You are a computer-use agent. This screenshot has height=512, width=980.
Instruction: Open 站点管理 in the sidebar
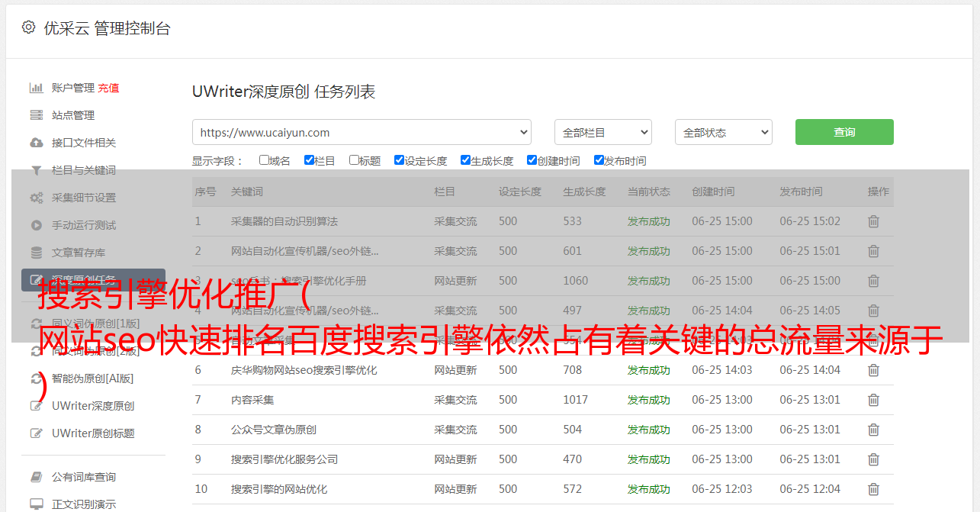(x=73, y=115)
